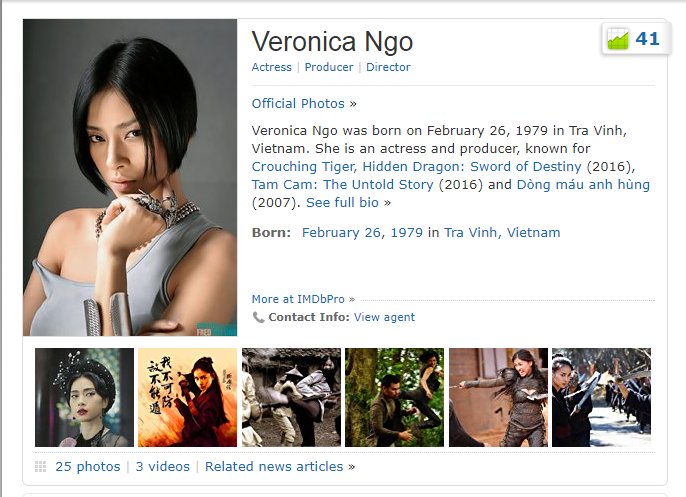This screenshot has width=686, height=497.
Task: Open Crouching Tiger, Hidden Dragon: Sword of Destiny
Action: (x=416, y=166)
